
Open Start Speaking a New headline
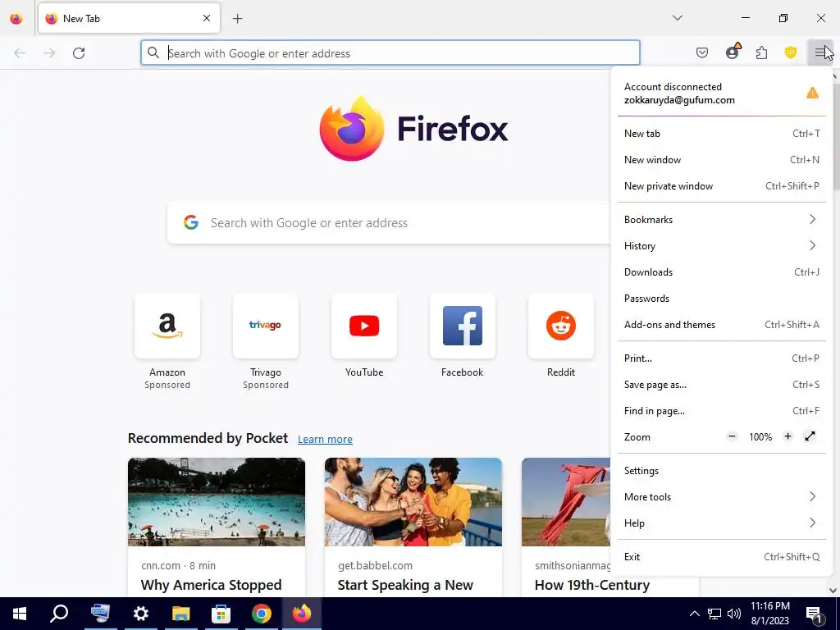pyautogui.click(x=405, y=585)
